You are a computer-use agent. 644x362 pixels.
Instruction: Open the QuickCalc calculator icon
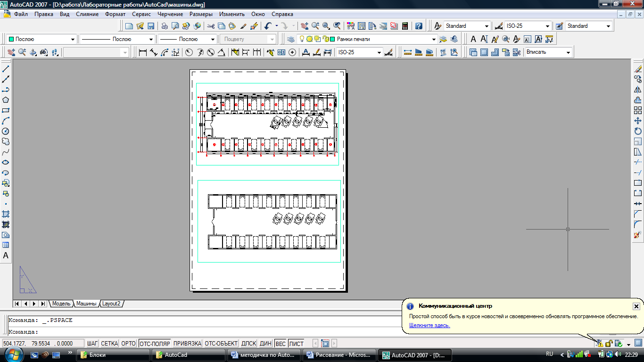[x=405, y=26]
